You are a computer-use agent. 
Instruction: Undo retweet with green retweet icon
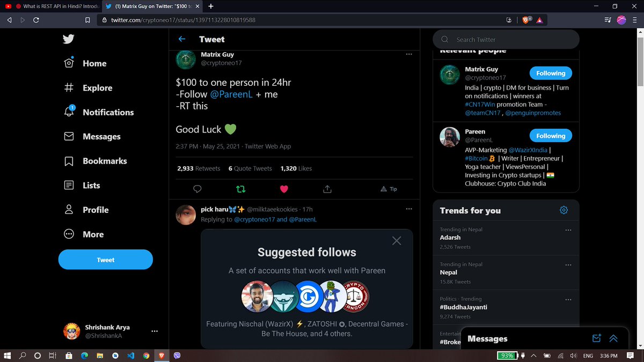(x=241, y=189)
